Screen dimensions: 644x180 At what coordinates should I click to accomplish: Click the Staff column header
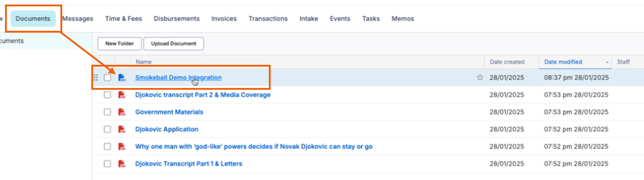623,62
